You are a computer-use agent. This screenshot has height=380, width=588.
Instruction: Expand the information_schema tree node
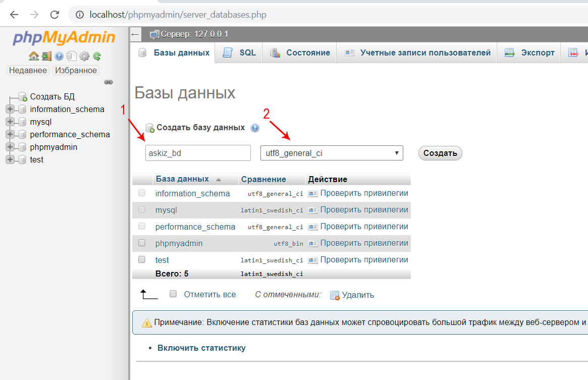click(10, 110)
